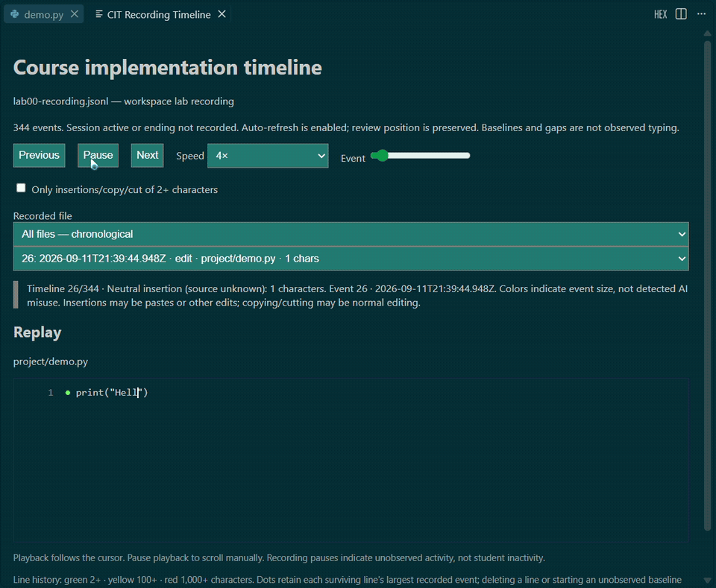
Task: Click the vertical scrollbar thumb
Action: click(707, 286)
